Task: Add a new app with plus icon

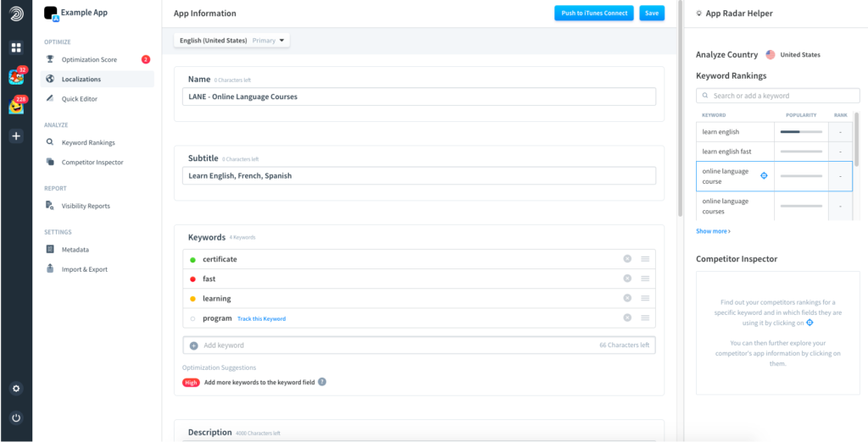Action: coord(16,136)
